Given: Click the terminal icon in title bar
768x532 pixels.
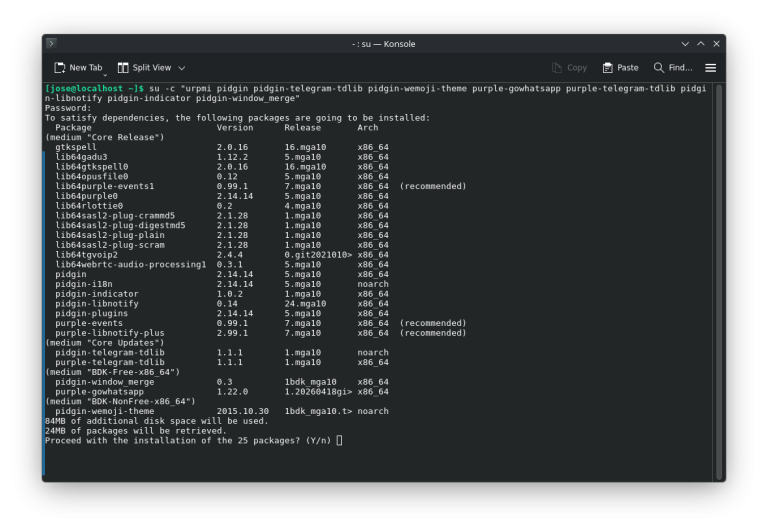Looking at the screenshot, I should tap(51, 43).
